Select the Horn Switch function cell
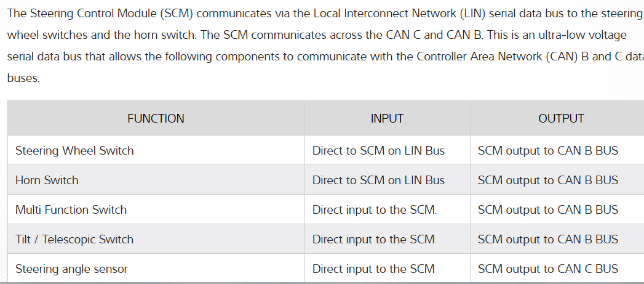The image size is (644, 284). [x=47, y=180]
